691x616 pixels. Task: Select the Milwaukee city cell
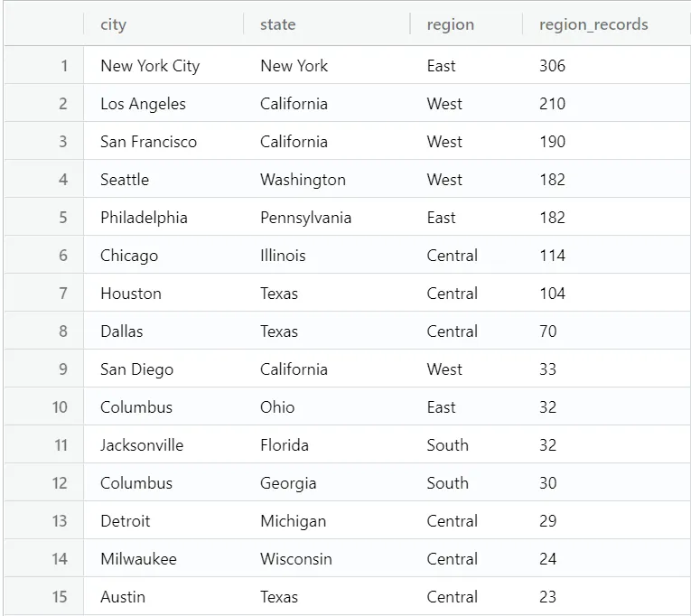point(138,559)
